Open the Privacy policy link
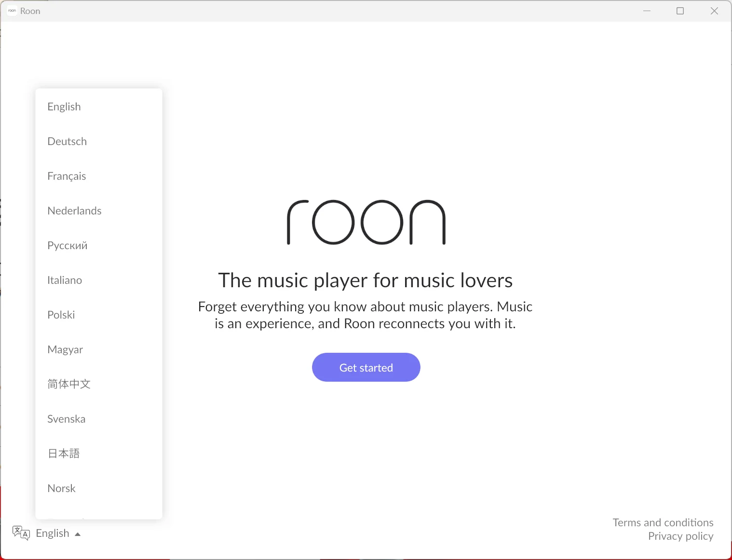Image resolution: width=732 pixels, height=560 pixels. click(680, 536)
